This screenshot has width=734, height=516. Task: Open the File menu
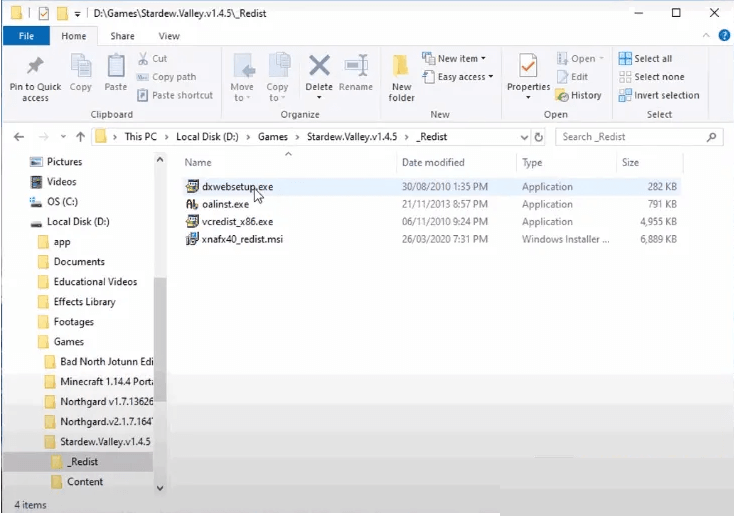[26, 36]
